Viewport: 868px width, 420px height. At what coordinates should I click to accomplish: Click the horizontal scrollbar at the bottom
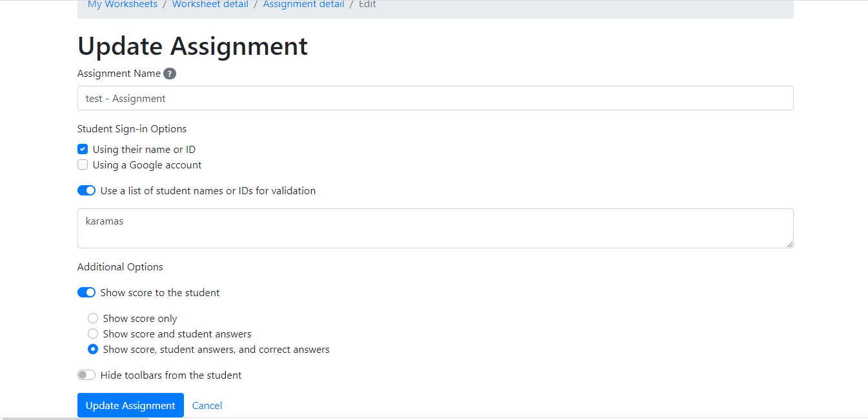(x=75, y=418)
